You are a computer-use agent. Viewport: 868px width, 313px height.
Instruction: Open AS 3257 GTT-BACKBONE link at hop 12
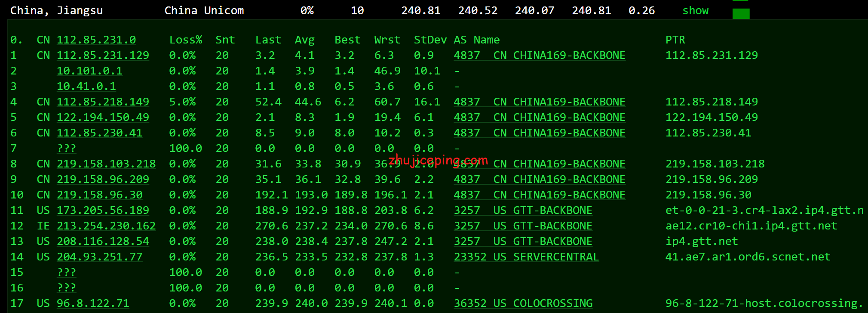tap(523, 226)
